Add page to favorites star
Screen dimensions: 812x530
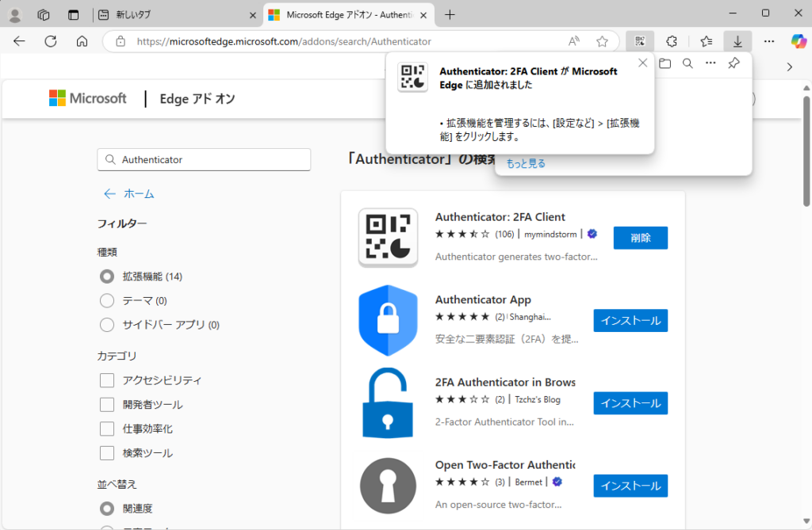tap(602, 41)
